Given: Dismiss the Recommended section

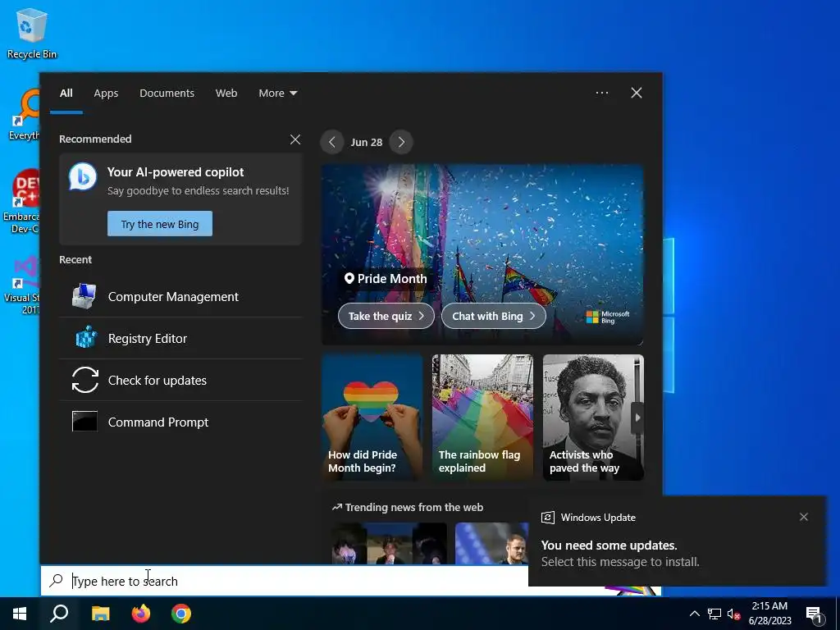Looking at the screenshot, I should (x=295, y=139).
